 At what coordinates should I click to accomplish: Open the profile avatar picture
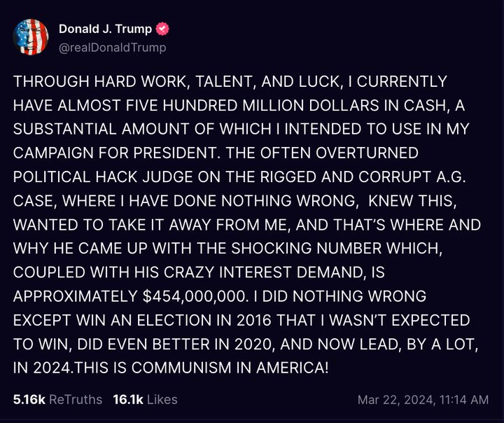pos(31,37)
